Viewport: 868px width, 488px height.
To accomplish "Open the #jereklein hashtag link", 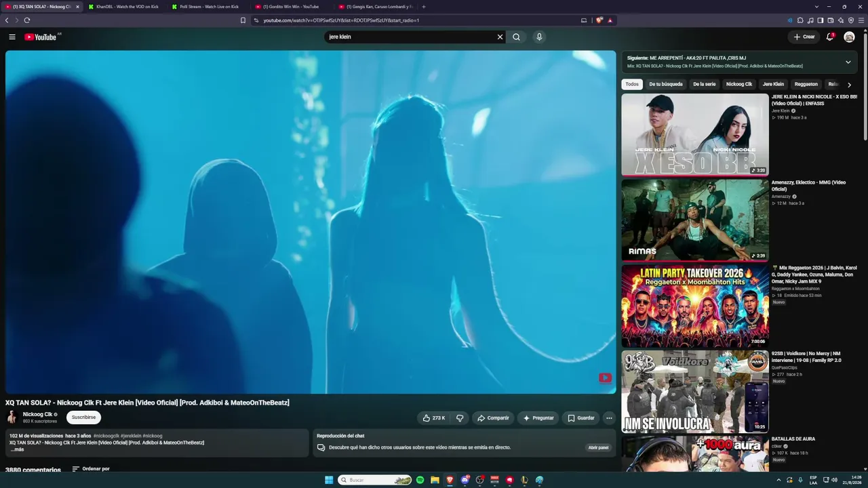I will pyautogui.click(x=131, y=436).
